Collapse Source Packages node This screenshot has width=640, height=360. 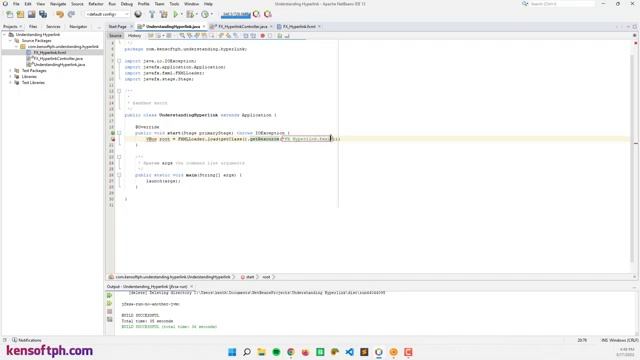click(x=10, y=41)
